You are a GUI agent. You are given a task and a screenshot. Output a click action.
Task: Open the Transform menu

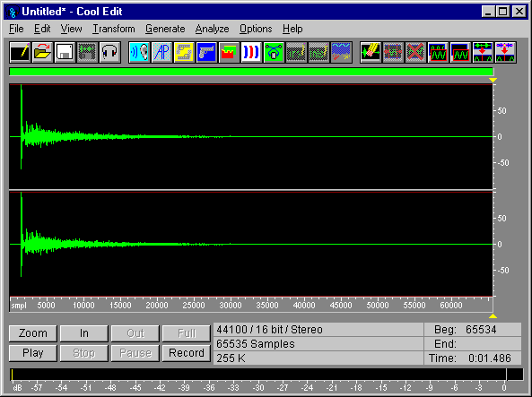click(x=114, y=29)
